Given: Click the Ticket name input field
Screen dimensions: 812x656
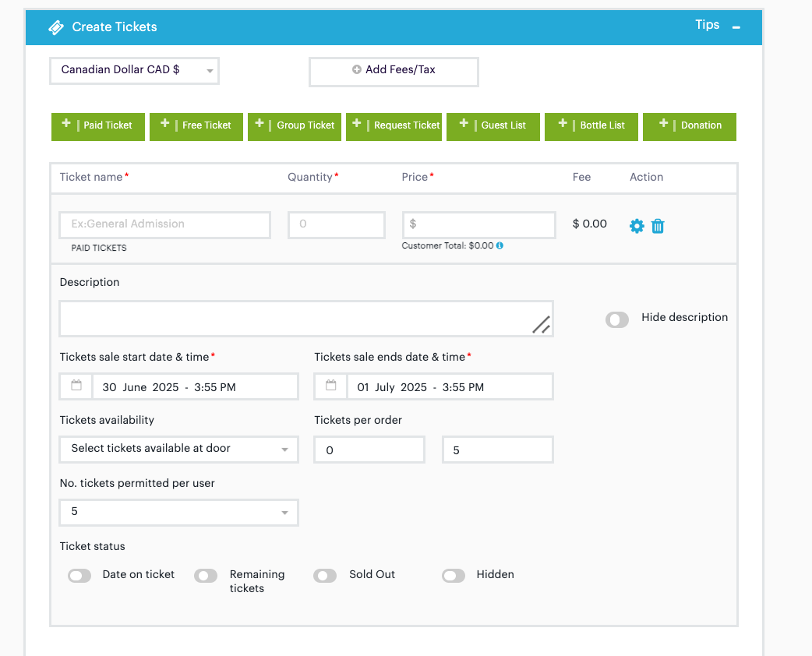Looking at the screenshot, I should click(164, 224).
